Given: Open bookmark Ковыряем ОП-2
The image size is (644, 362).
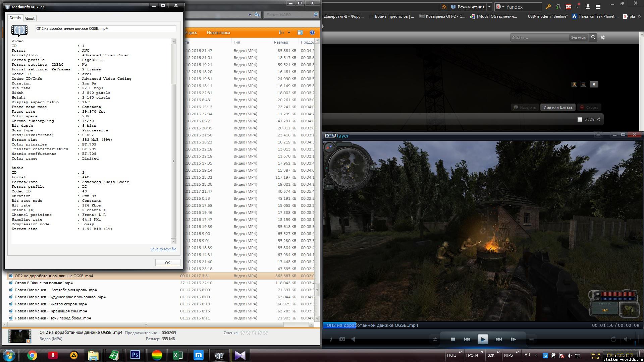Looking at the screenshot, I should (442, 16).
